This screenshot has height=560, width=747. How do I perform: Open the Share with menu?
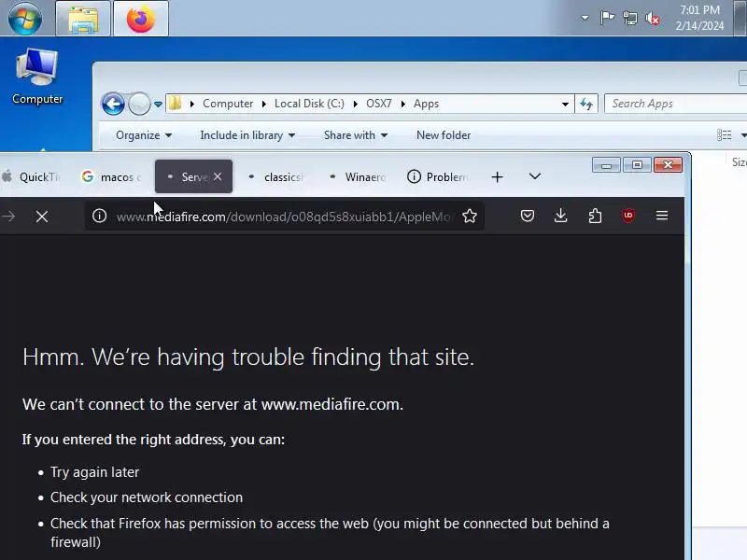(x=356, y=135)
